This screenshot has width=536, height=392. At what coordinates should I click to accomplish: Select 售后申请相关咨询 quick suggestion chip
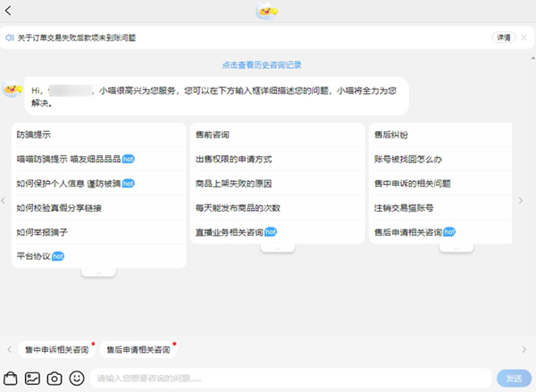pos(138,349)
